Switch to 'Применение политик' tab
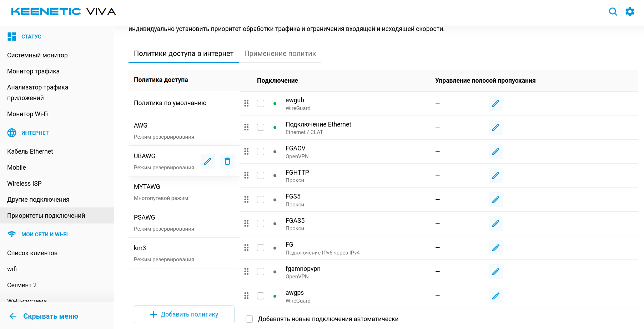Viewport: 644px width, 329px height. (280, 53)
